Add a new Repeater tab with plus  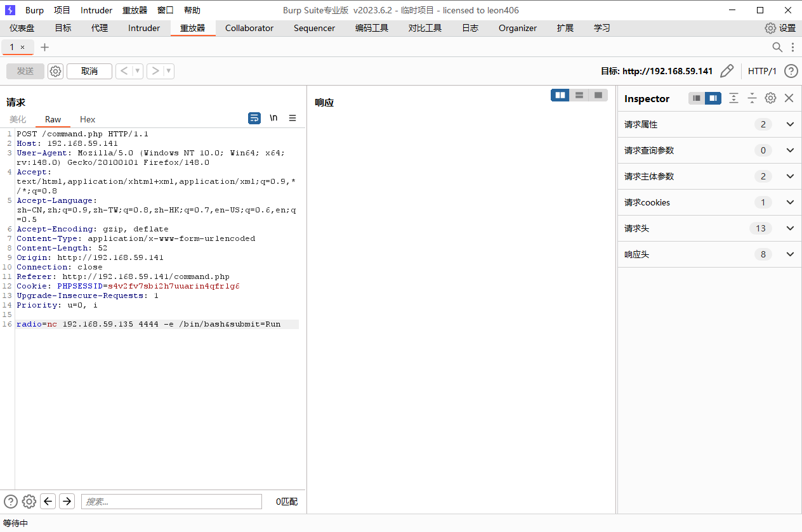coord(44,47)
